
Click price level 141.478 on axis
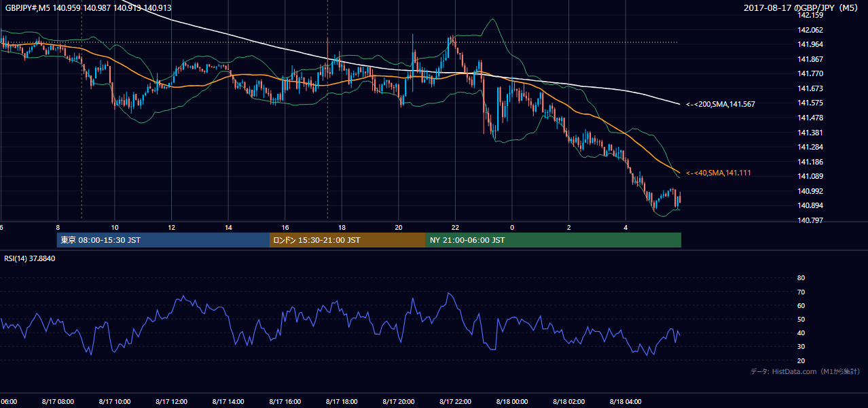click(x=809, y=118)
